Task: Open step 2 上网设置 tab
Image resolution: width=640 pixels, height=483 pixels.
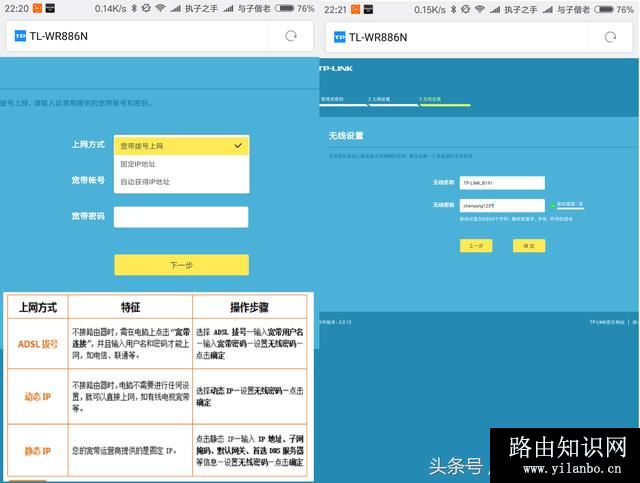Action: (x=393, y=101)
